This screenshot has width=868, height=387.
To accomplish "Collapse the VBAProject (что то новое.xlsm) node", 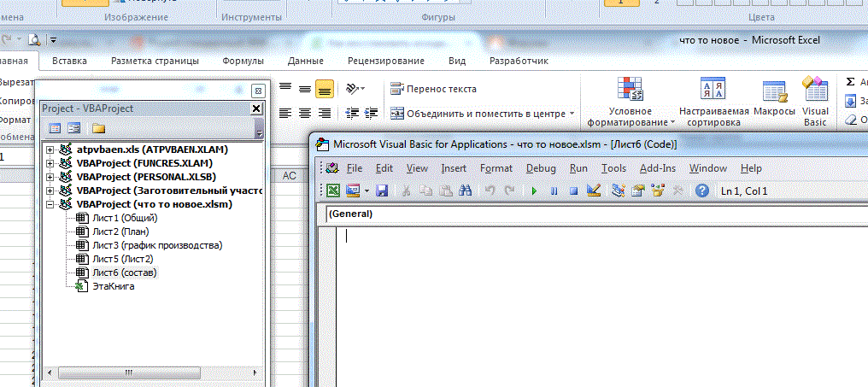I will coord(50,204).
